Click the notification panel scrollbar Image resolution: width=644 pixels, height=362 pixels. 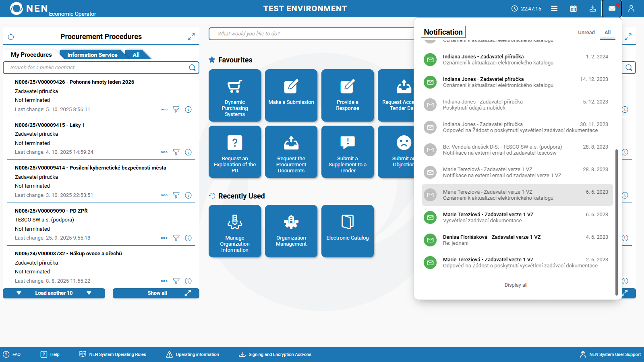coord(616,222)
